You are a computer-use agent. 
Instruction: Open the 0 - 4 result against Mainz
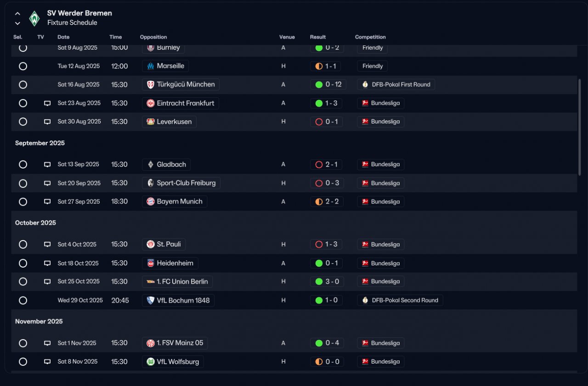[x=327, y=343]
